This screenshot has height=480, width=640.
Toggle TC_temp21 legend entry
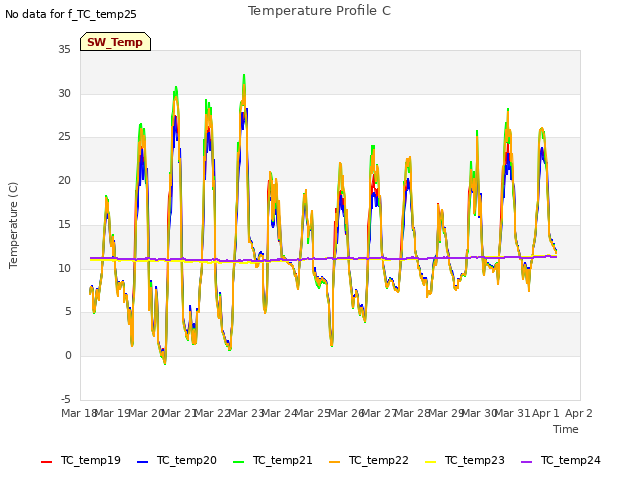pos(273,461)
